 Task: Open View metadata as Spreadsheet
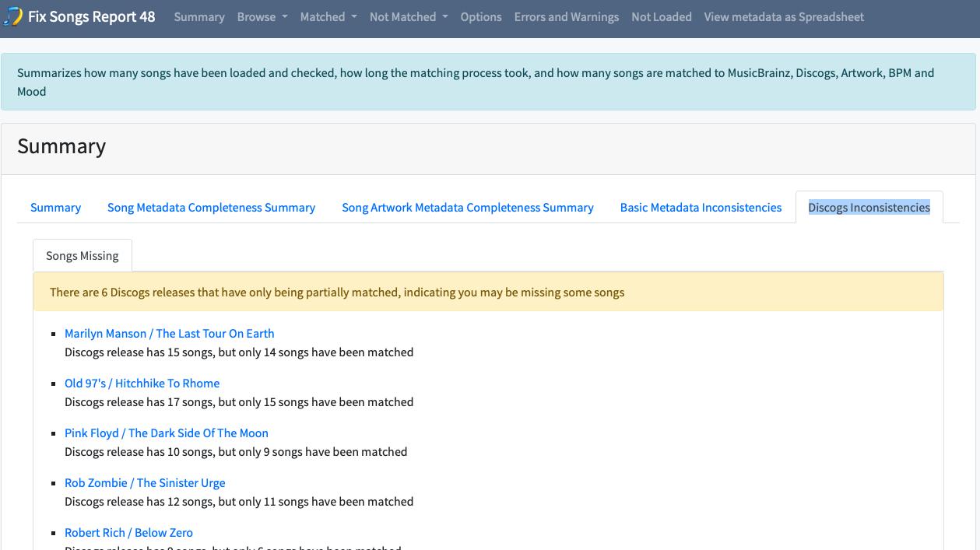point(784,16)
